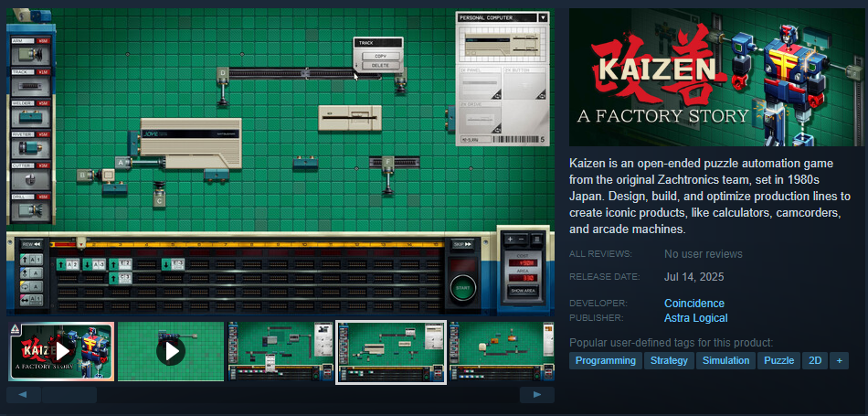Open the Puzzle tag
Viewport: 868px width, 416px height.
[x=778, y=360]
